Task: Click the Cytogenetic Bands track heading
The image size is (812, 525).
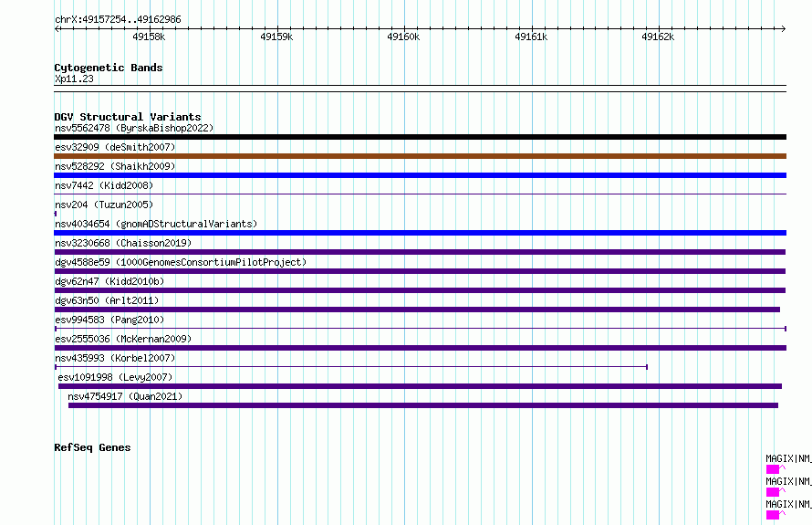Action: point(109,68)
